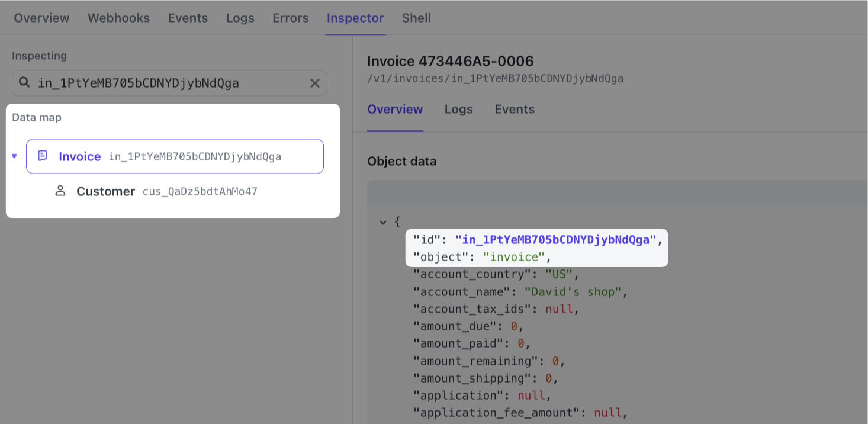The image size is (868, 424).
Task: View the invoice's Events sub-tab
Action: coord(515,109)
